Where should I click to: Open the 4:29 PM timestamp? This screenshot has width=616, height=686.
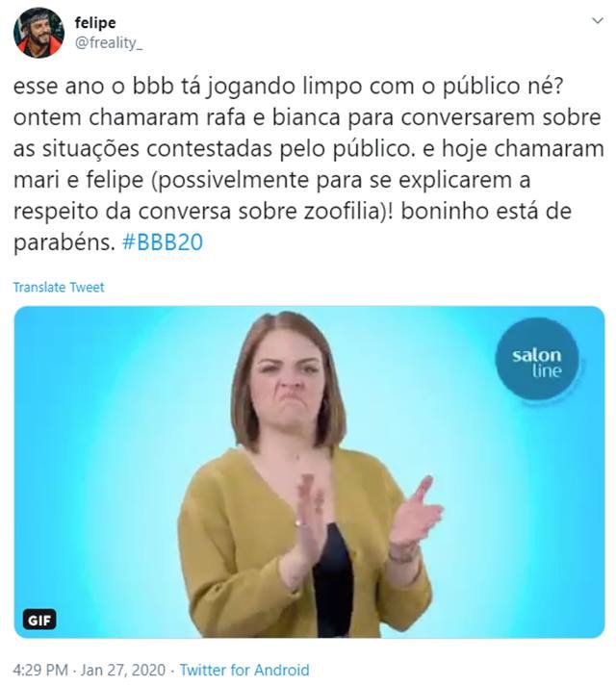(x=40, y=670)
